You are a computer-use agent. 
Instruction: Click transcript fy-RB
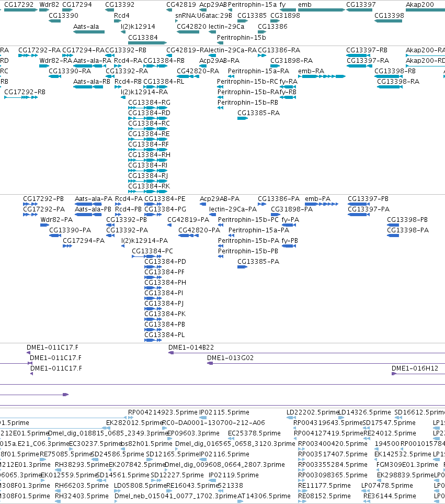[x=288, y=97]
